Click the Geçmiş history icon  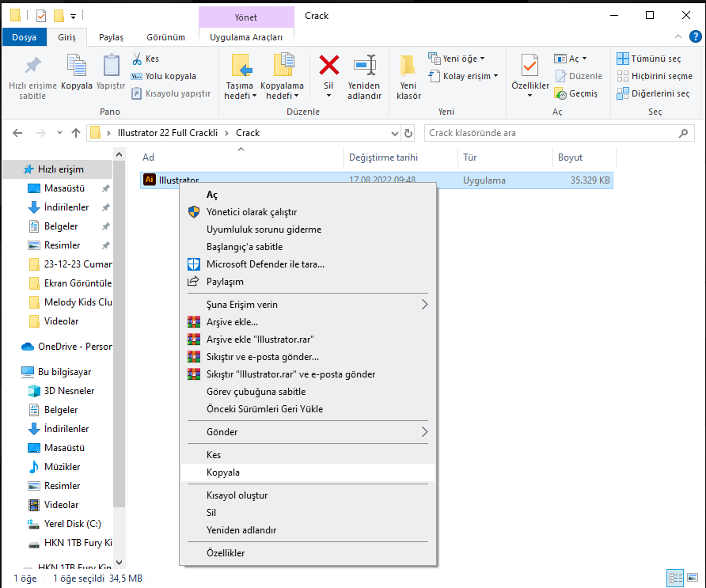click(560, 93)
